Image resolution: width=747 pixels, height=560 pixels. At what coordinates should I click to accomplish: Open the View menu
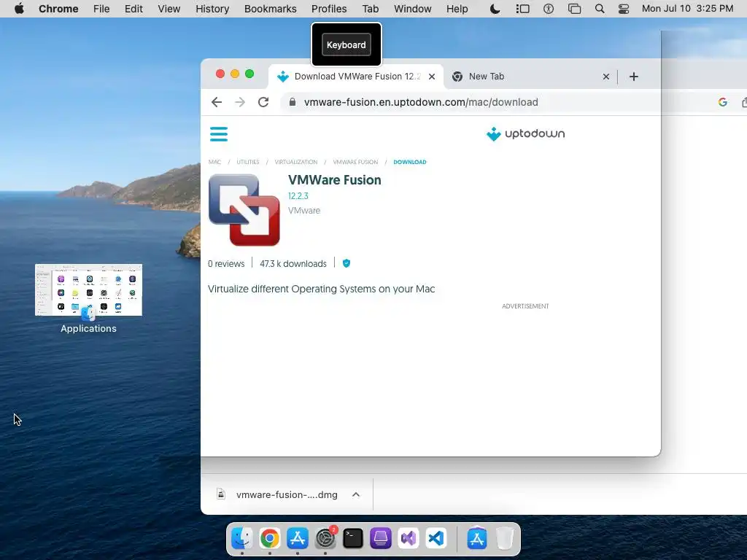click(169, 9)
